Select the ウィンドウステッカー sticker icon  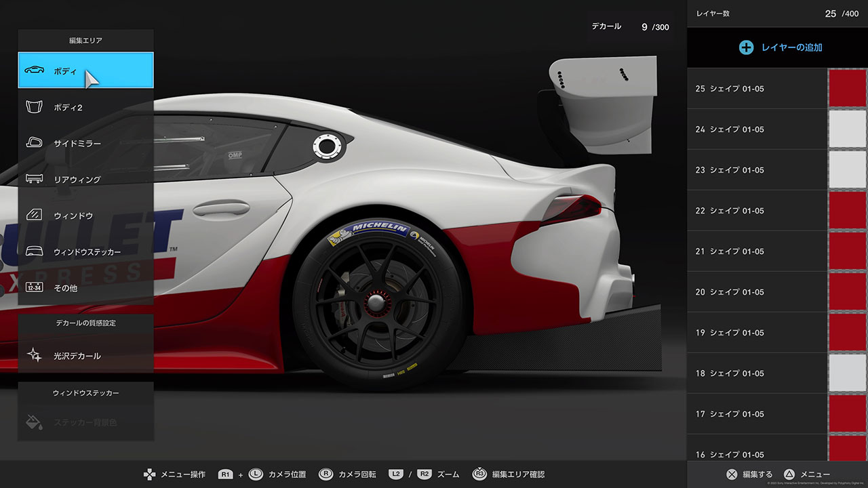pyautogui.click(x=34, y=251)
